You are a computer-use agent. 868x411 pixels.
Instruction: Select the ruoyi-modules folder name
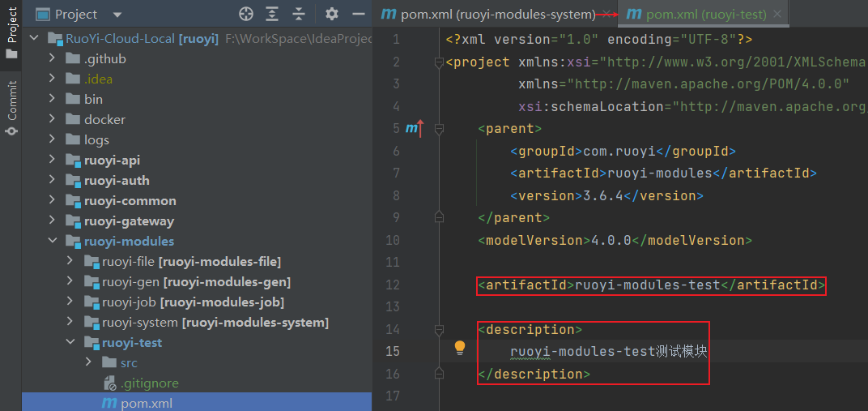pos(129,242)
